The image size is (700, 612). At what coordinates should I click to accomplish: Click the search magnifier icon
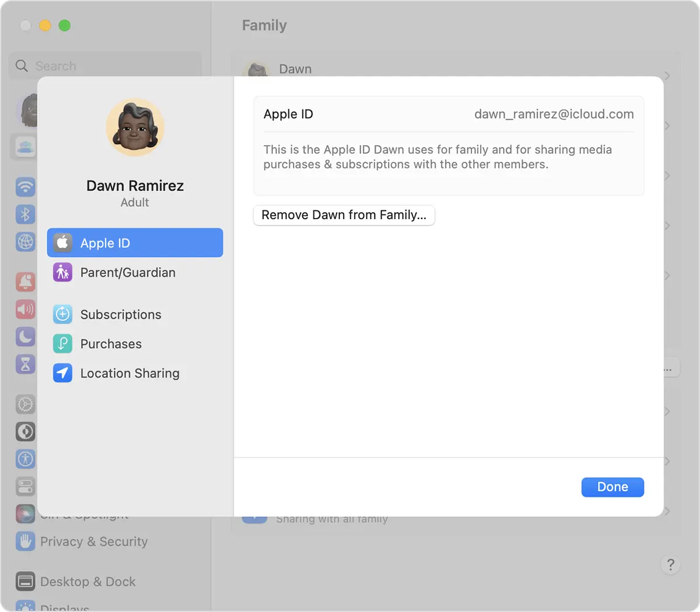22,66
